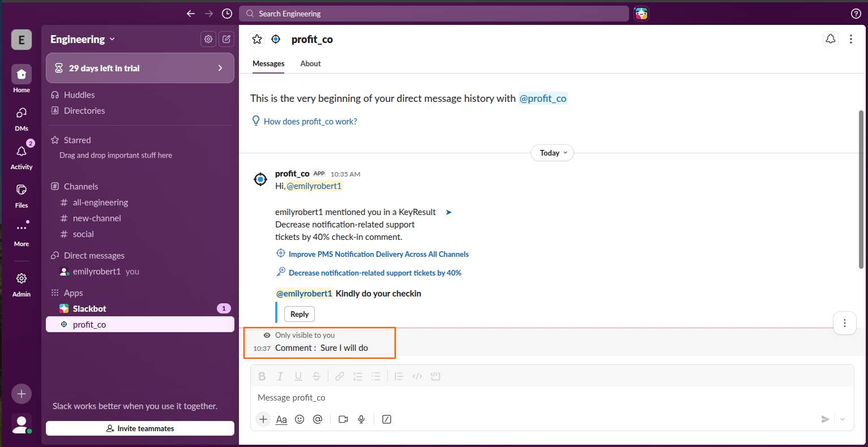Click the Reply button
868x447 pixels.
pyautogui.click(x=300, y=314)
